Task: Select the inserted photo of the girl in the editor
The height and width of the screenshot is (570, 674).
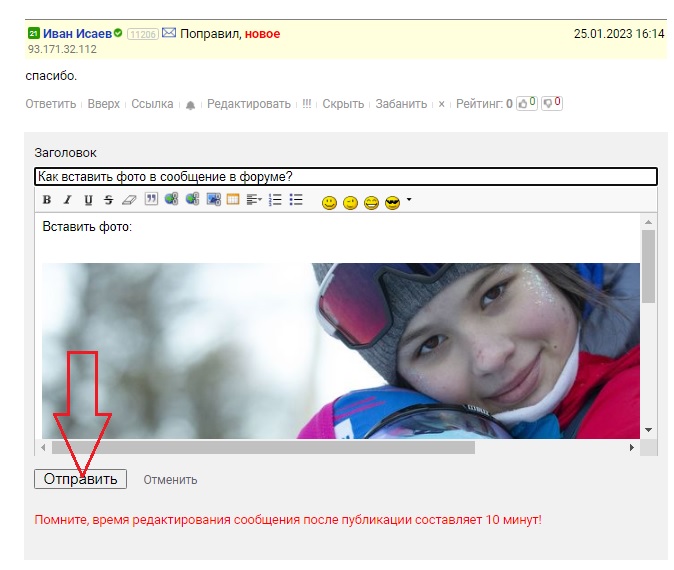Action: coord(341,351)
